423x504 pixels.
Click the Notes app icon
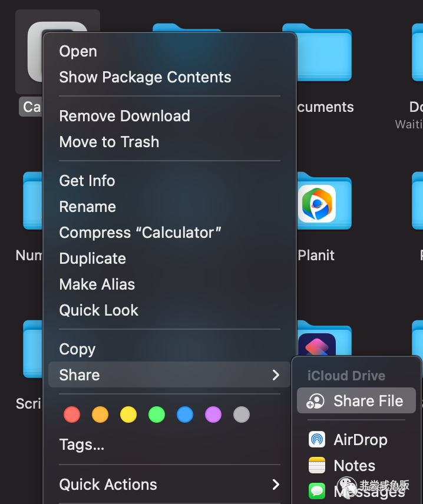coord(317,465)
